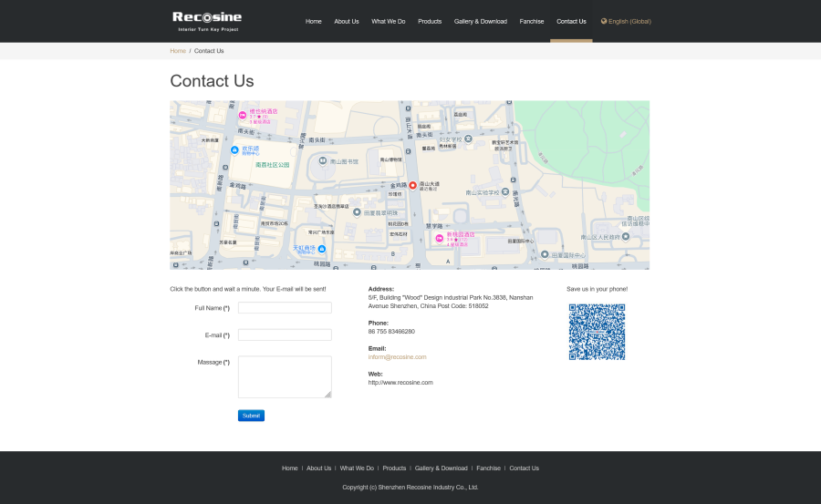Click the blue shopping pin in the map's upper-left
This screenshot has height=504, width=821.
pyautogui.click(x=235, y=149)
